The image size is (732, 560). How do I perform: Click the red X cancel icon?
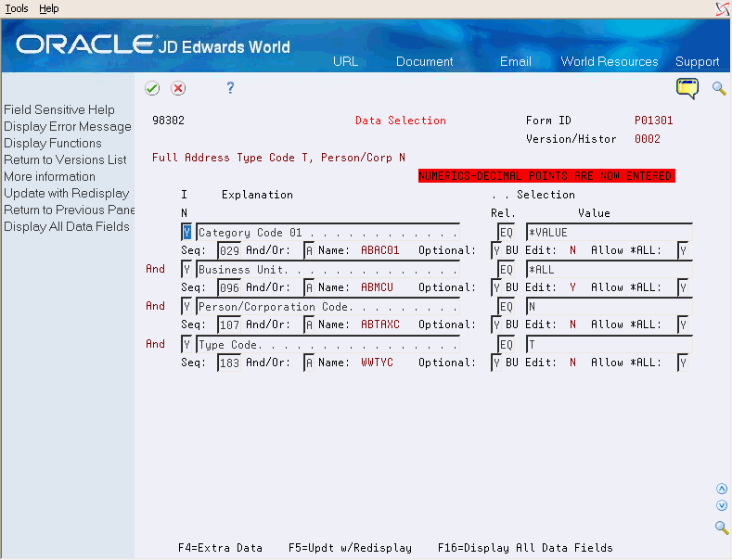pos(178,88)
